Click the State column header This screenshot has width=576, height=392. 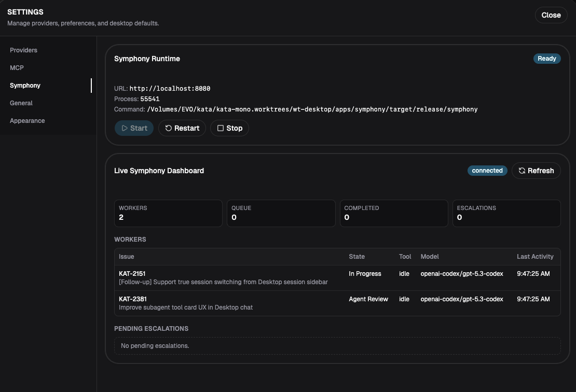point(356,257)
